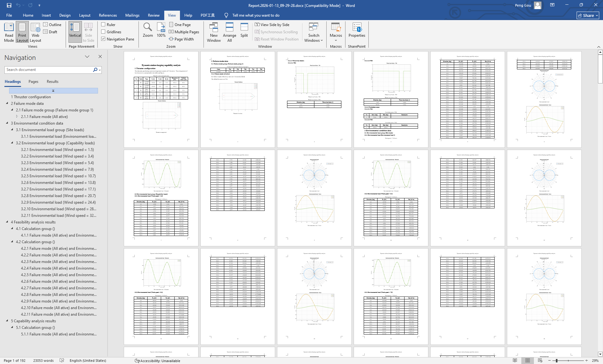The width and height of the screenshot is (603, 364).
Task: Toggle the Ruler checkbox
Action: tap(103, 24)
